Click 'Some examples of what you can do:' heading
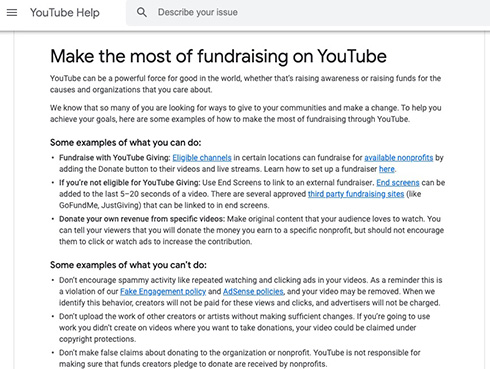 (126, 143)
